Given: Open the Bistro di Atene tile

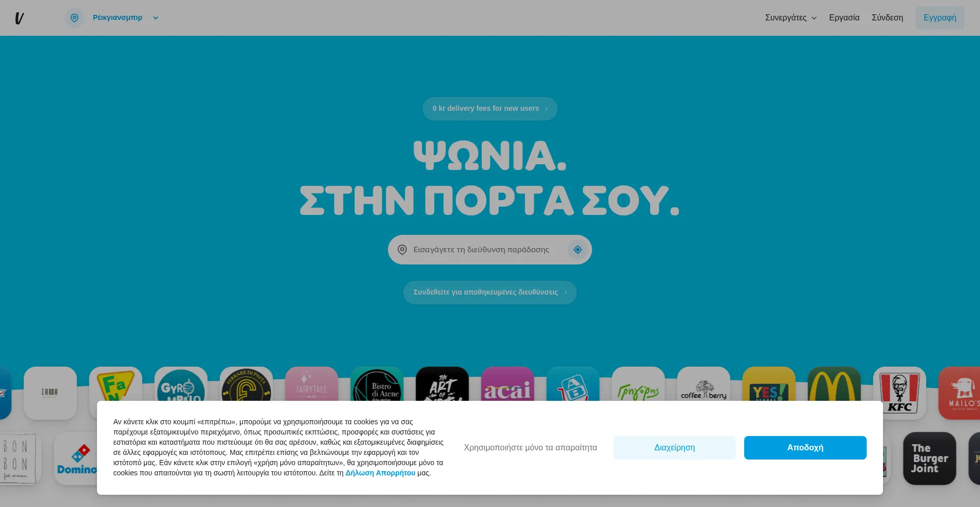Looking at the screenshot, I should [377, 384].
